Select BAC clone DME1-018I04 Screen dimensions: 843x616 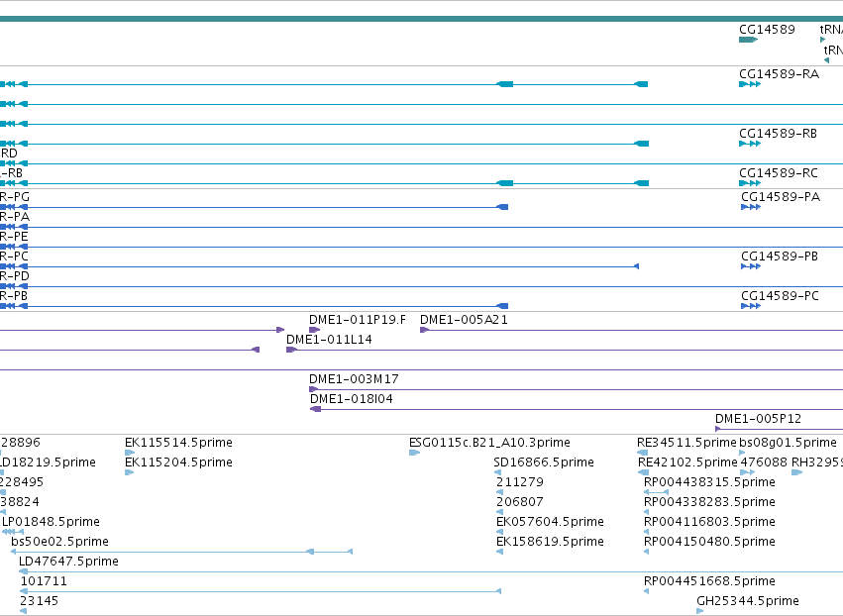pyautogui.click(x=352, y=399)
